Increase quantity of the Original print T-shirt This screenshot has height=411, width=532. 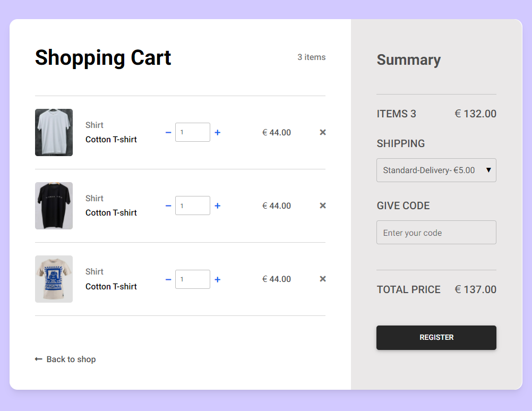click(x=218, y=279)
